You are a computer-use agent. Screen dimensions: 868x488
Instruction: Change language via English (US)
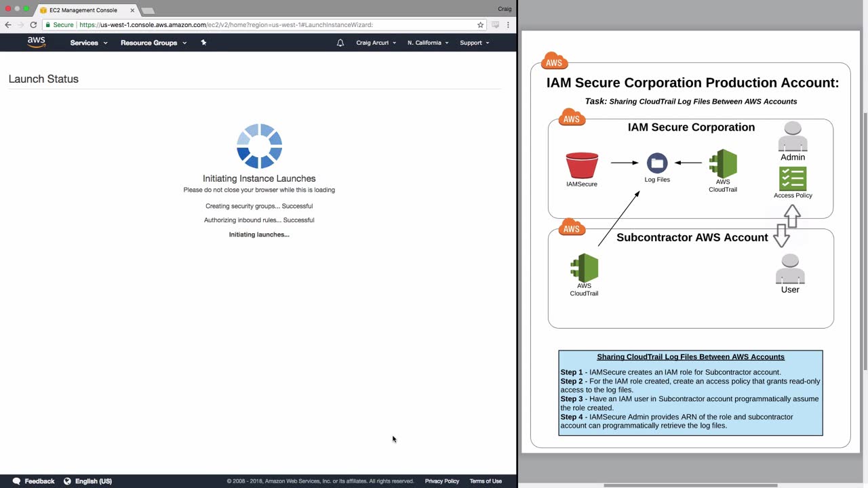(x=87, y=481)
